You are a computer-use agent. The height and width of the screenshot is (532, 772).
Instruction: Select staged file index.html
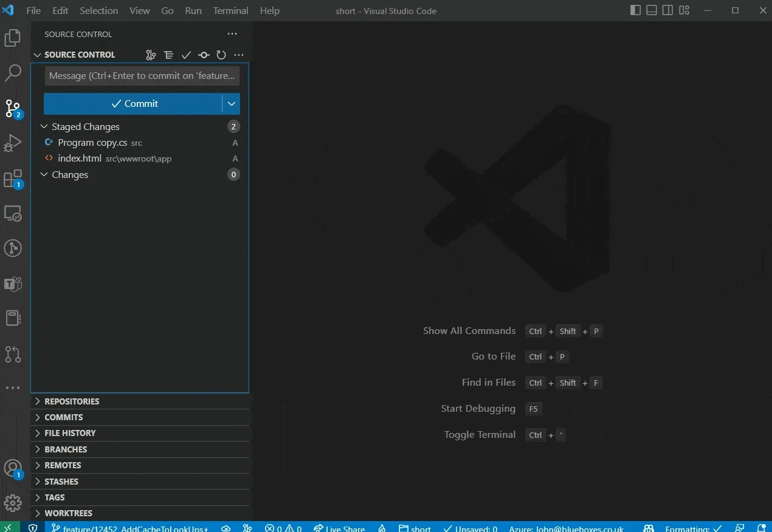[140, 159]
